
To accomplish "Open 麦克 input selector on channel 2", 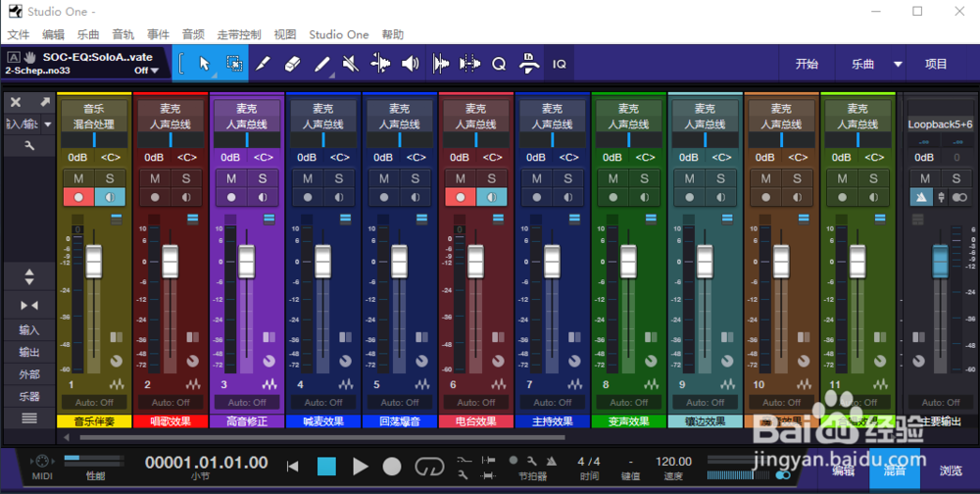I will point(170,109).
